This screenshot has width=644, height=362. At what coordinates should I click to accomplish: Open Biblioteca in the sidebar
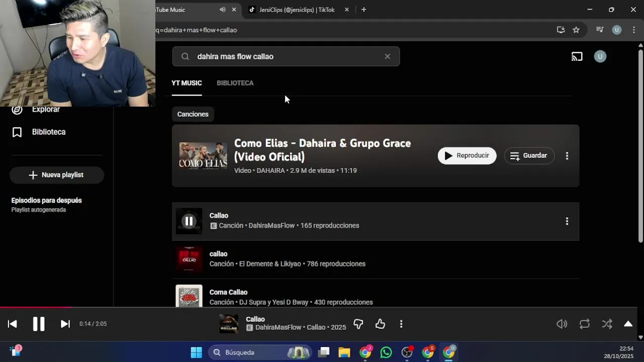click(x=49, y=132)
